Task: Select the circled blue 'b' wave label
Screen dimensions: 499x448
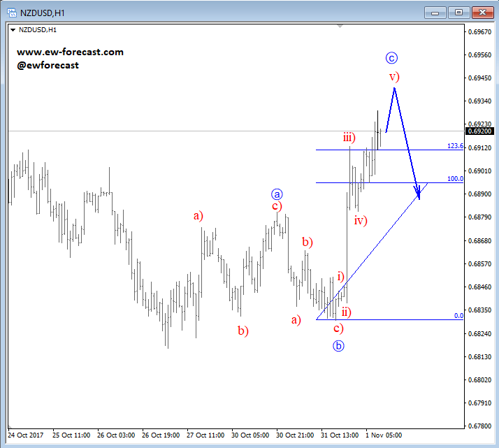Action: tap(339, 345)
